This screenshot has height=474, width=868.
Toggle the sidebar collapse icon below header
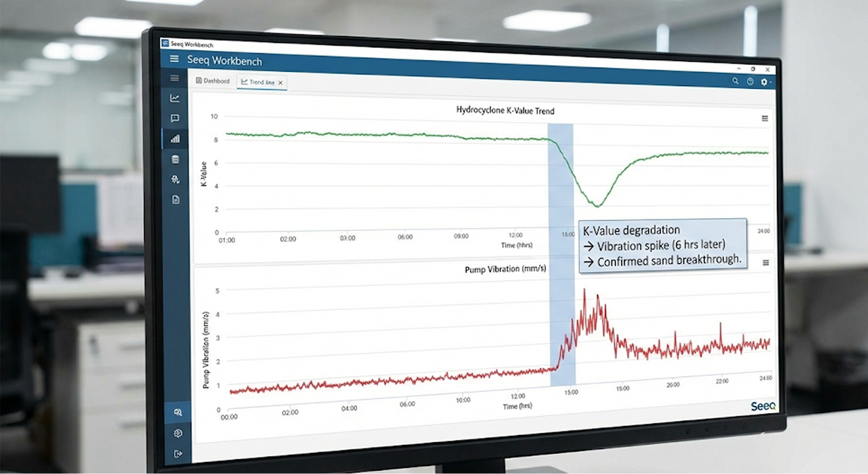pyautogui.click(x=175, y=78)
